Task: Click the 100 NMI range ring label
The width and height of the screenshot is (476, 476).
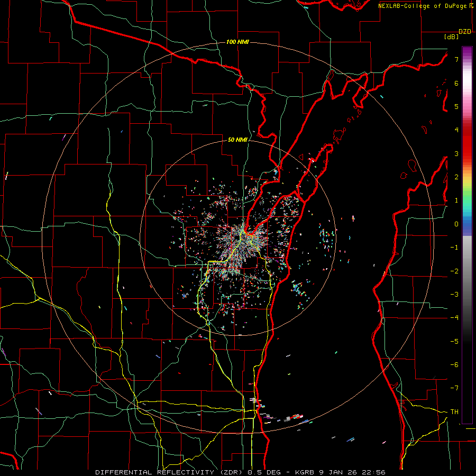Action: click(237, 42)
